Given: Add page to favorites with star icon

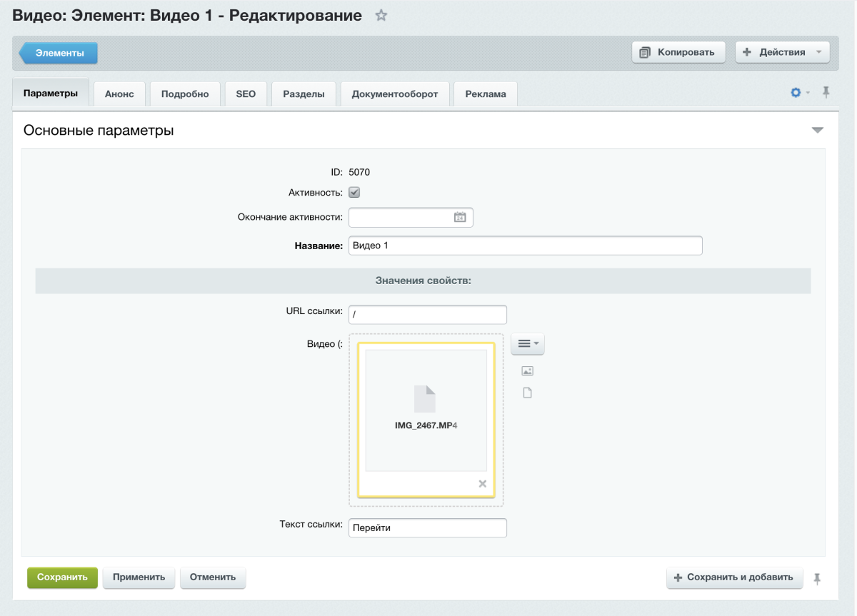Looking at the screenshot, I should pyautogui.click(x=381, y=16).
